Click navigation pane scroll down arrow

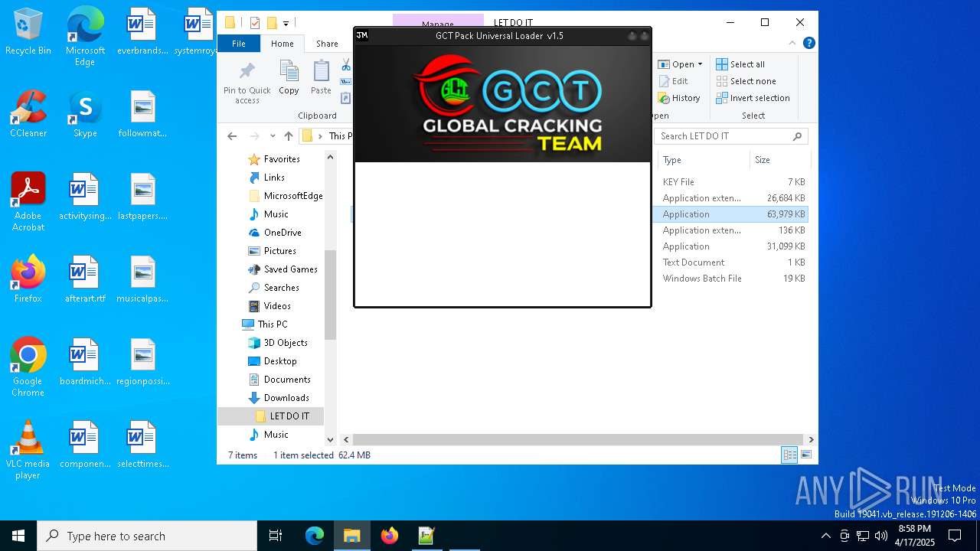(x=331, y=439)
